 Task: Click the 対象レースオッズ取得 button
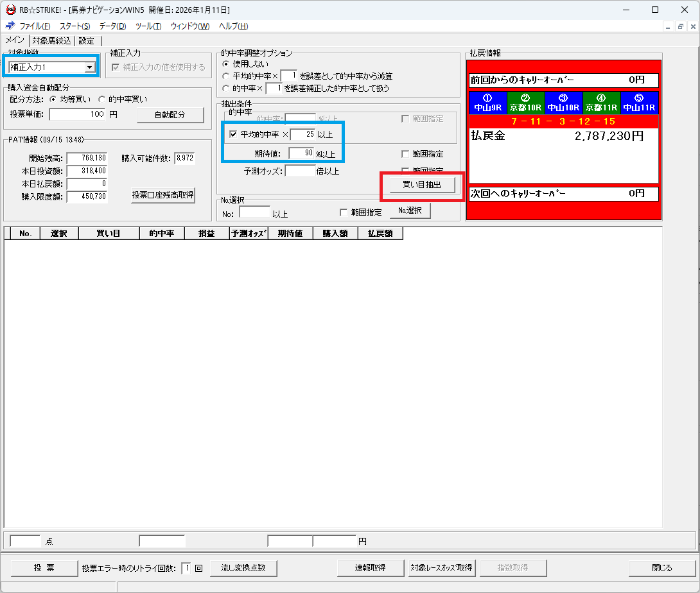click(442, 568)
